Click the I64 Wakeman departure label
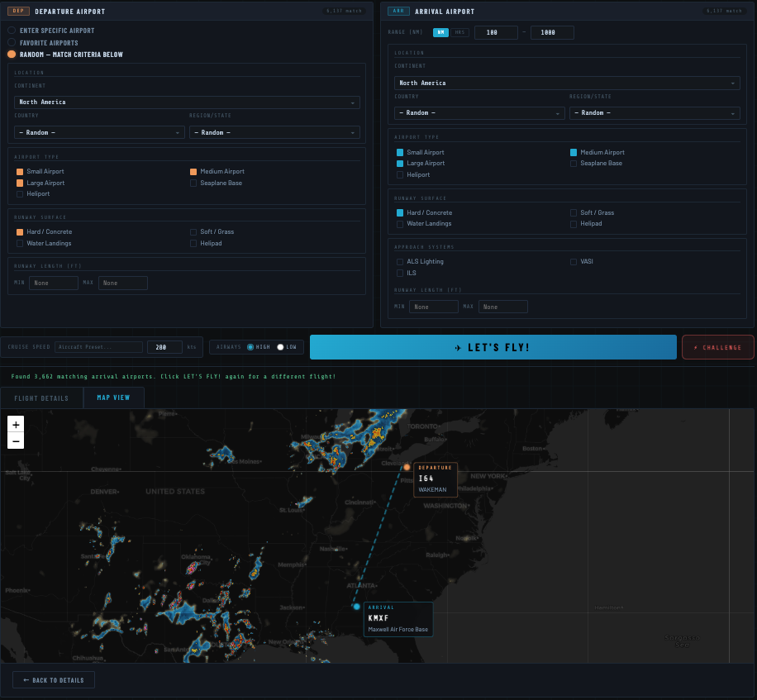Image resolution: width=757 pixels, height=700 pixels. tap(435, 479)
